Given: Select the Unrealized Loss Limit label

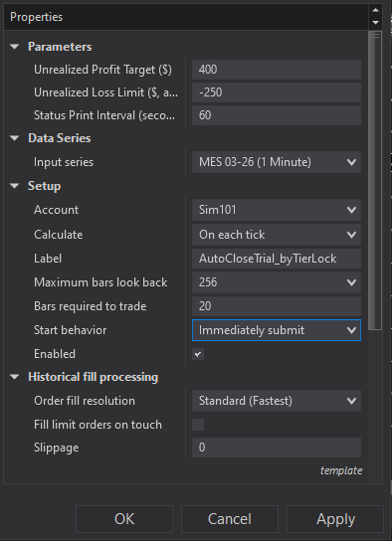Looking at the screenshot, I should click(105, 92).
